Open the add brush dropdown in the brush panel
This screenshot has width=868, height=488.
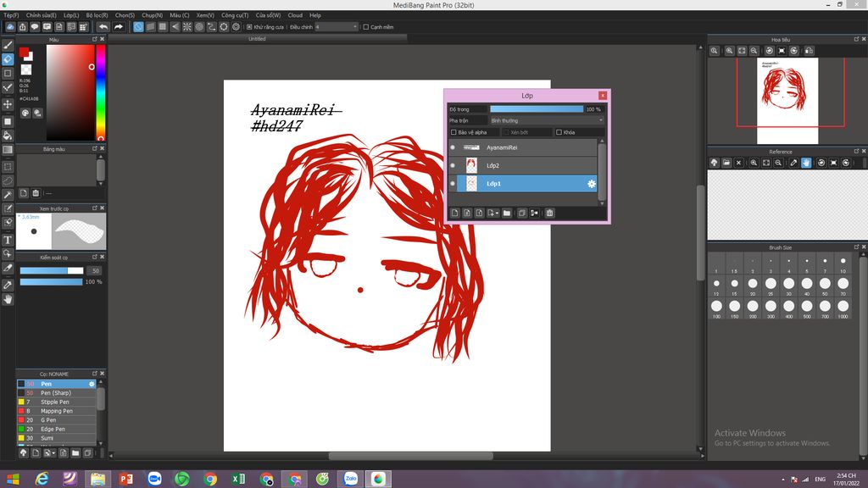pyautogui.click(x=50, y=453)
